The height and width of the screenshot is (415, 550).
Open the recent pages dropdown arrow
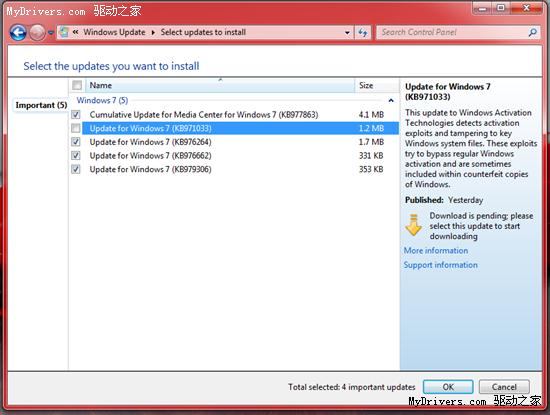(x=51, y=33)
